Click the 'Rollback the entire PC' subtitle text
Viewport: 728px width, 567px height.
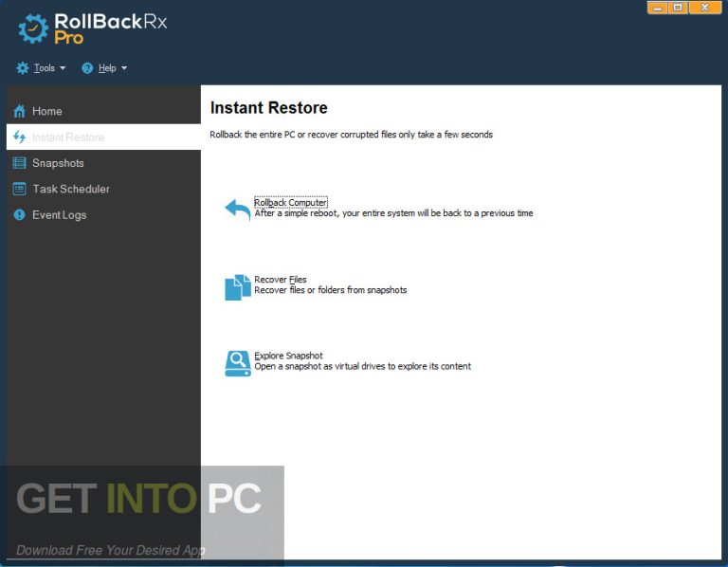pyautogui.click(x=351, y=135)
